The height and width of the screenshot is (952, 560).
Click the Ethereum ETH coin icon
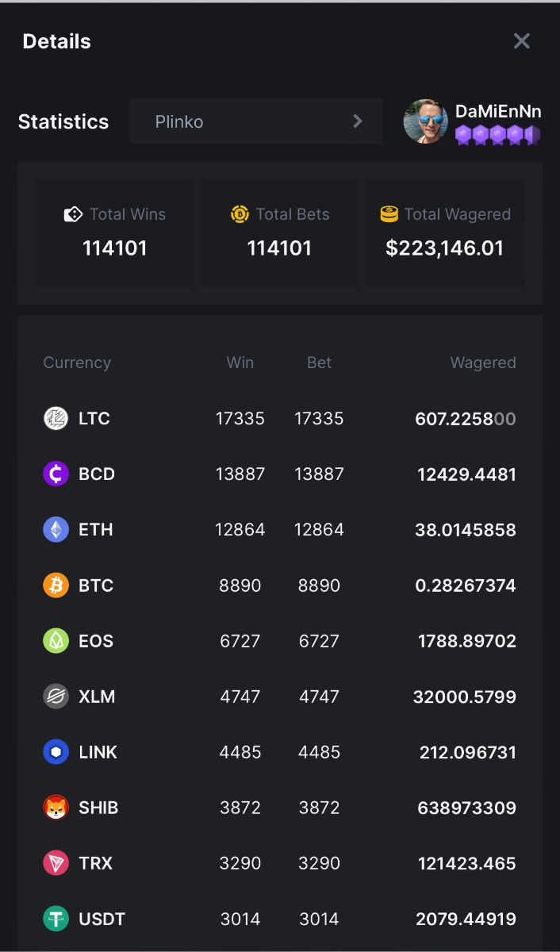[56, 529]
